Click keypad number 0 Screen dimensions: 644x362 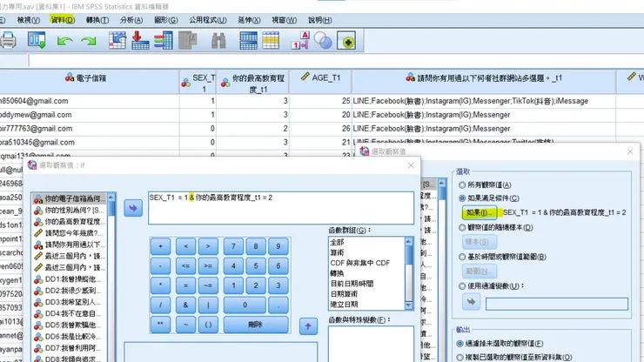[x=245, y=305]
